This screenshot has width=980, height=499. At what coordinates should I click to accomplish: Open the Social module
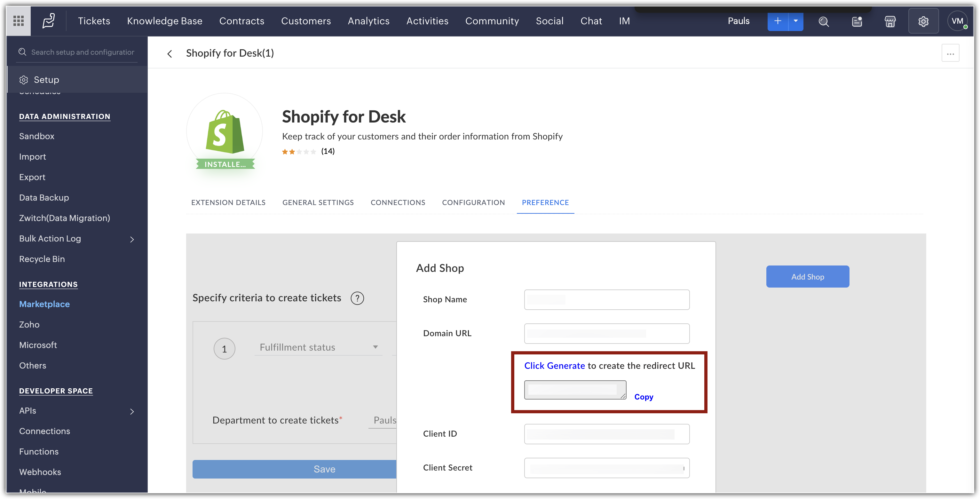[x=549, y=21]
